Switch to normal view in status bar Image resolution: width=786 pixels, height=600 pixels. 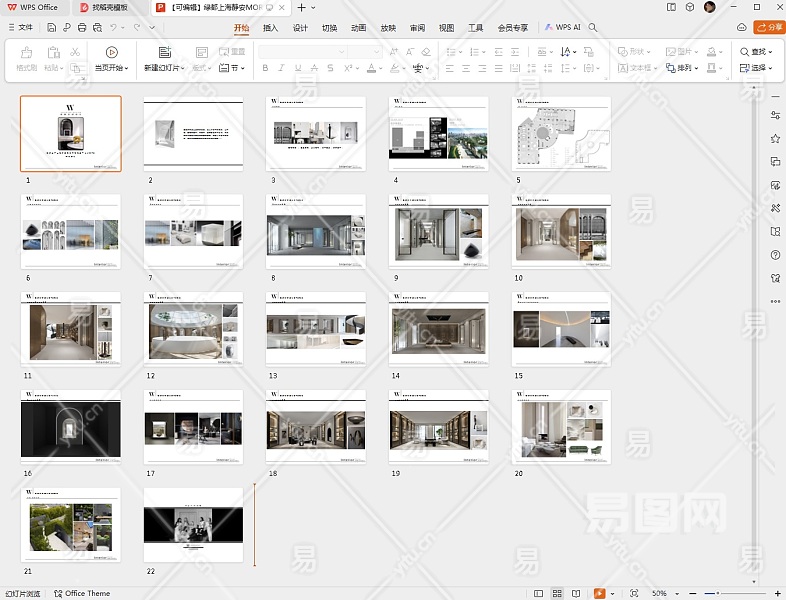pyautogui.click(x=540, y=593)
